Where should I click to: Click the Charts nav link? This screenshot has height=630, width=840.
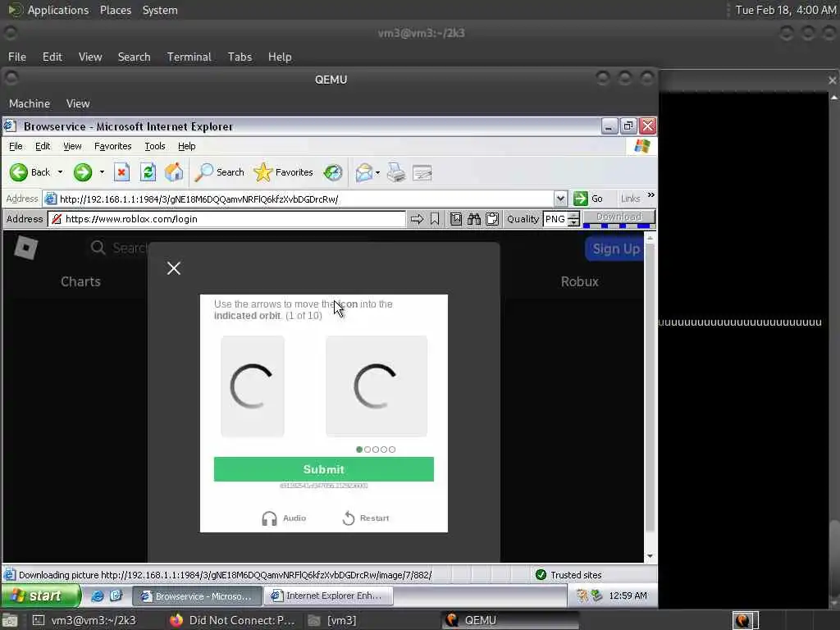coord(80,281)
